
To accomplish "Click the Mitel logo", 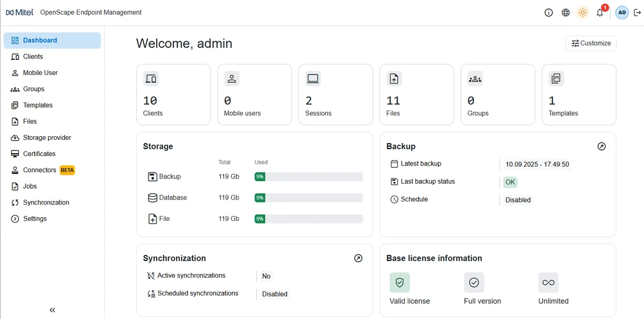I will pyautogui.click(x=20, y=12).
